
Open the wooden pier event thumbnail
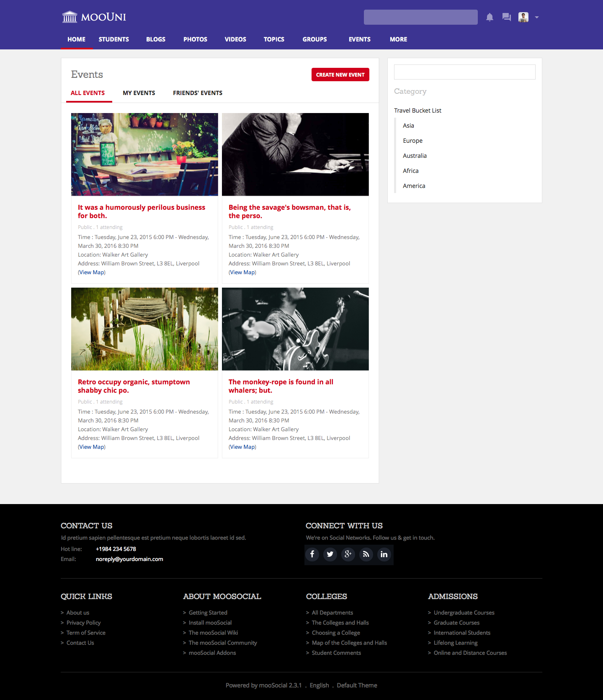tap(144, 329)
